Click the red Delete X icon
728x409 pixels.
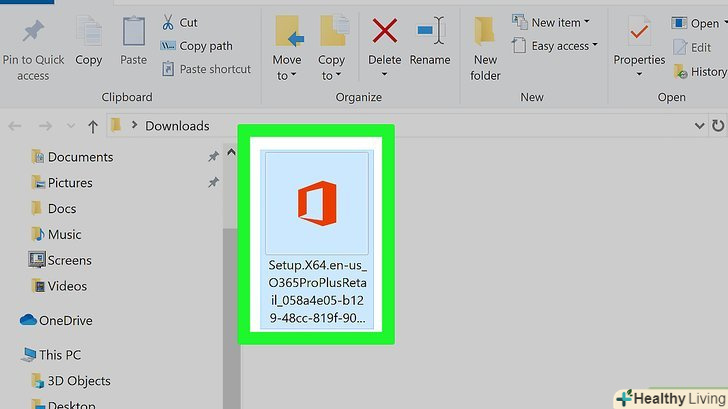point(385,32)
